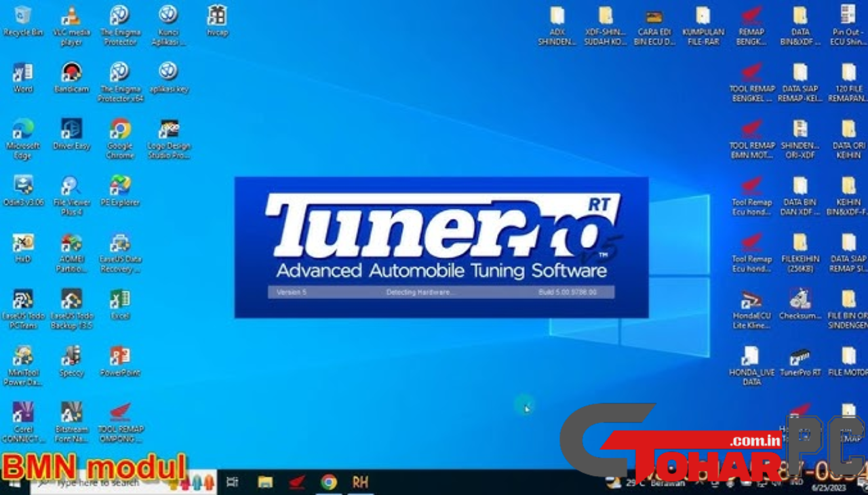The width and height of the screenshot is (868, 495).
Task: Select the 120 FILE REMAPAN folder
Action: [848, 83]
